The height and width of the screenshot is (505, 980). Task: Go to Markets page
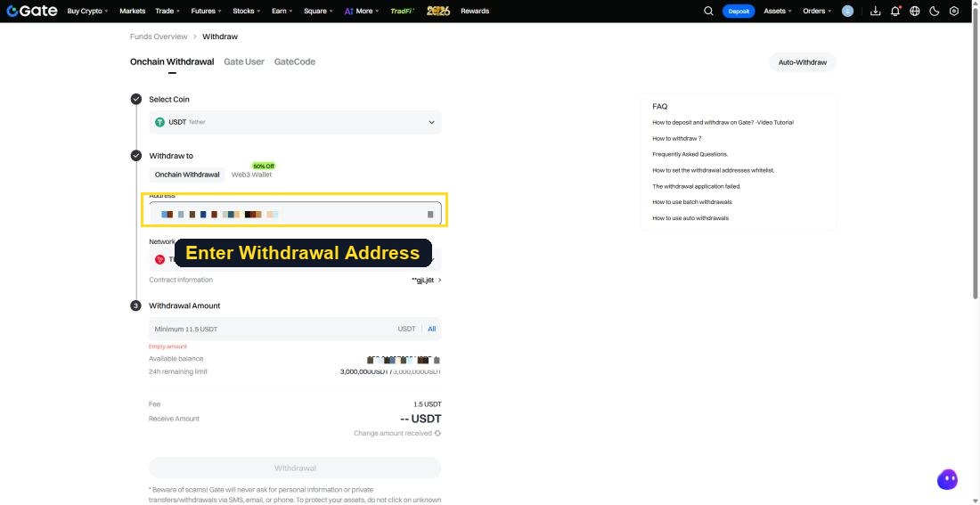[x=132, y=11]
